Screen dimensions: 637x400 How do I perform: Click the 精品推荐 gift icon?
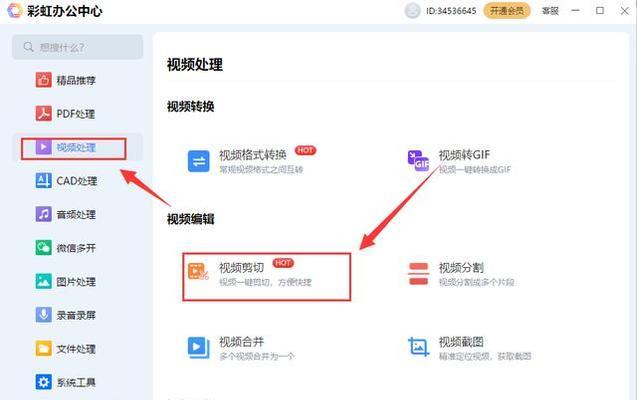point(43,80)
